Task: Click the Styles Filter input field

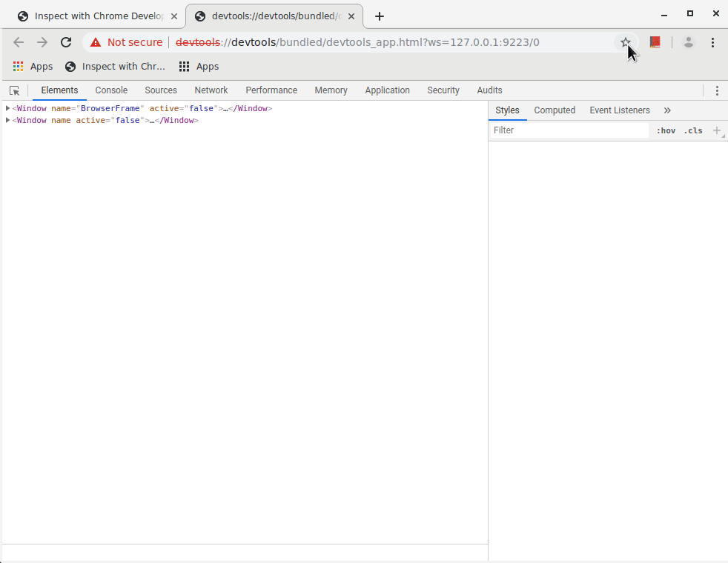Action: coord(569,130)
